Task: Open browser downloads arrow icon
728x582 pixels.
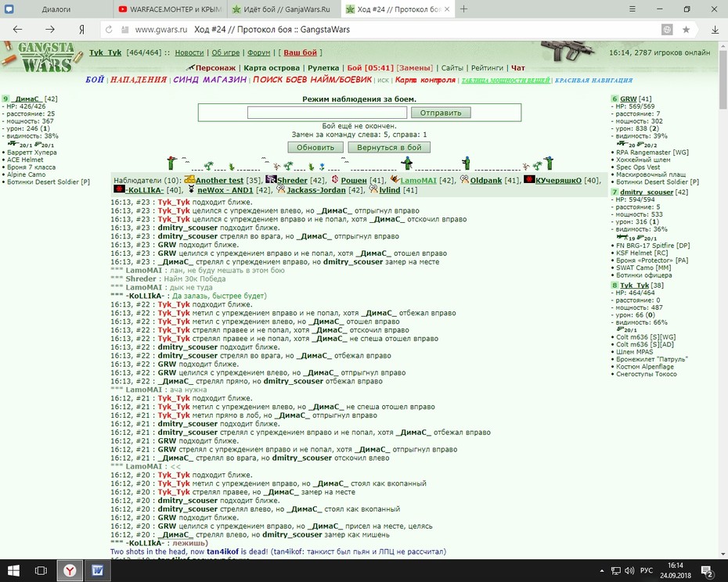Action: pyautogui.click(x=715, y=30)
